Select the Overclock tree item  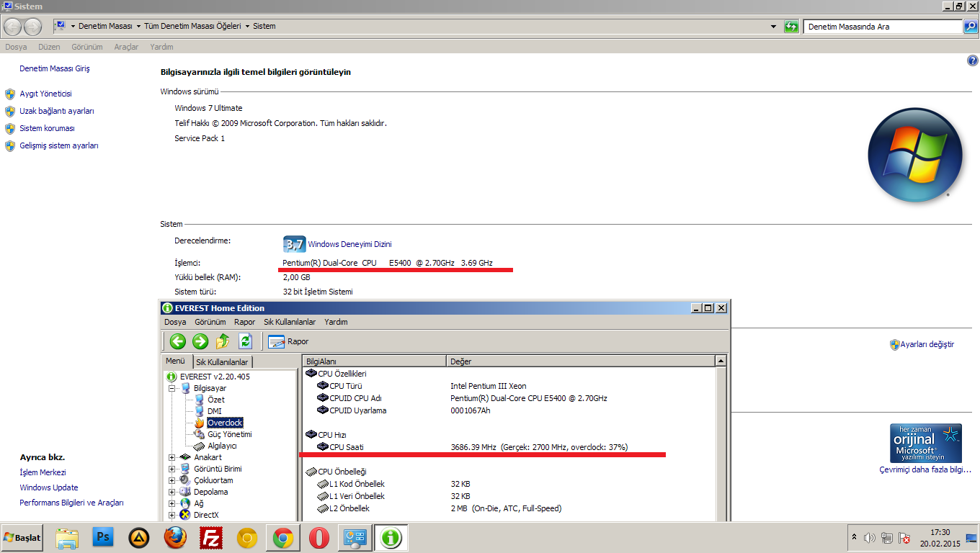click(225, 423)
